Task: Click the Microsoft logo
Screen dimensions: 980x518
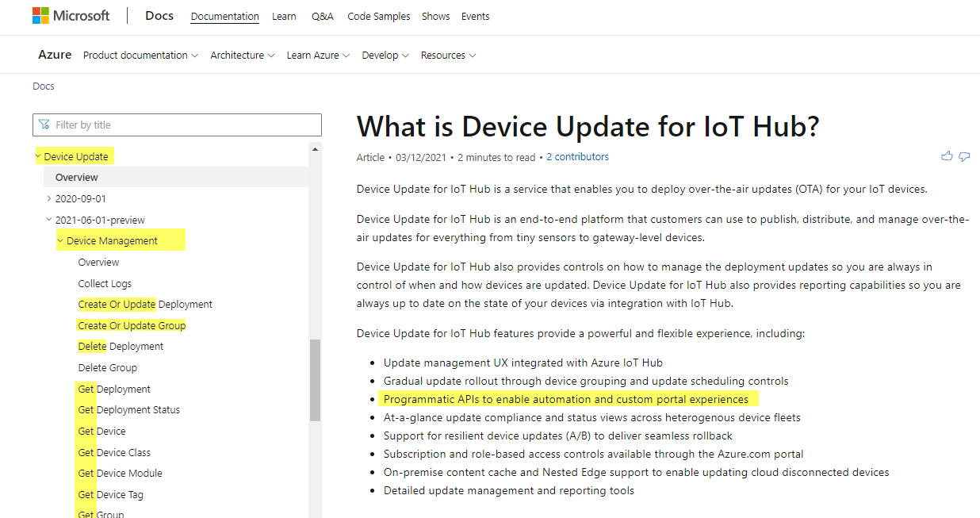Action: point(71,15)
